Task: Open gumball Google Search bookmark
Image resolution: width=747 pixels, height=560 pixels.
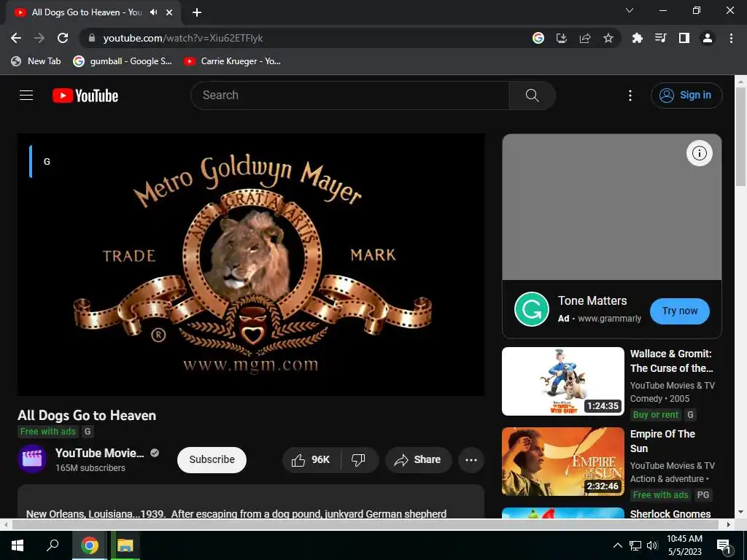Action: [123, 61]
